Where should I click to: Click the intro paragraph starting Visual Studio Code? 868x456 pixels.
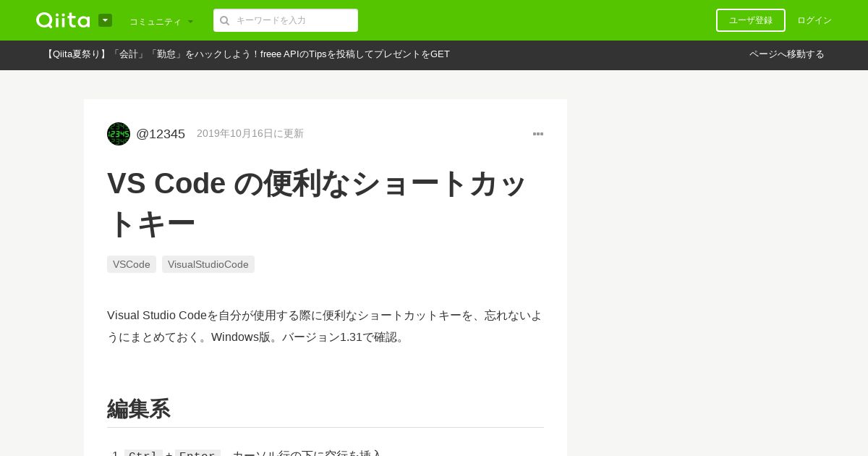(x=325, y=326)
